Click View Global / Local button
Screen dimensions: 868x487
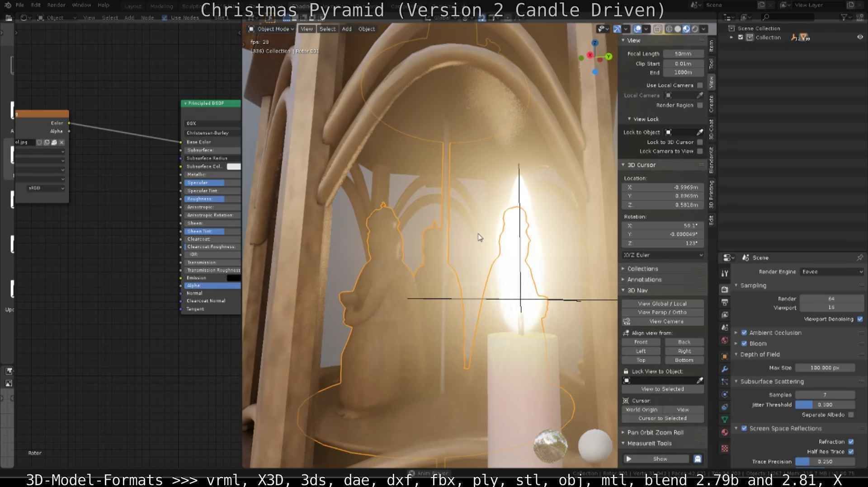[662, 304]
